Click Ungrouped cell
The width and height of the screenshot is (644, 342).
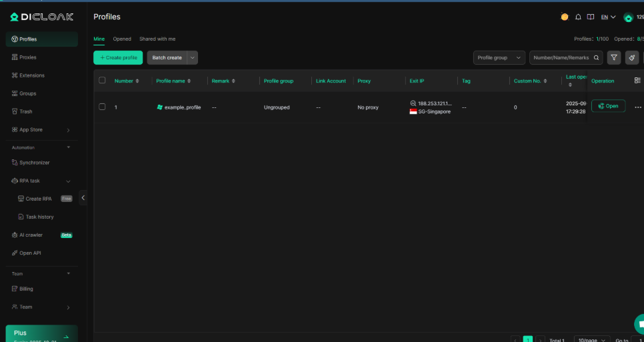(x=277, y=107)
